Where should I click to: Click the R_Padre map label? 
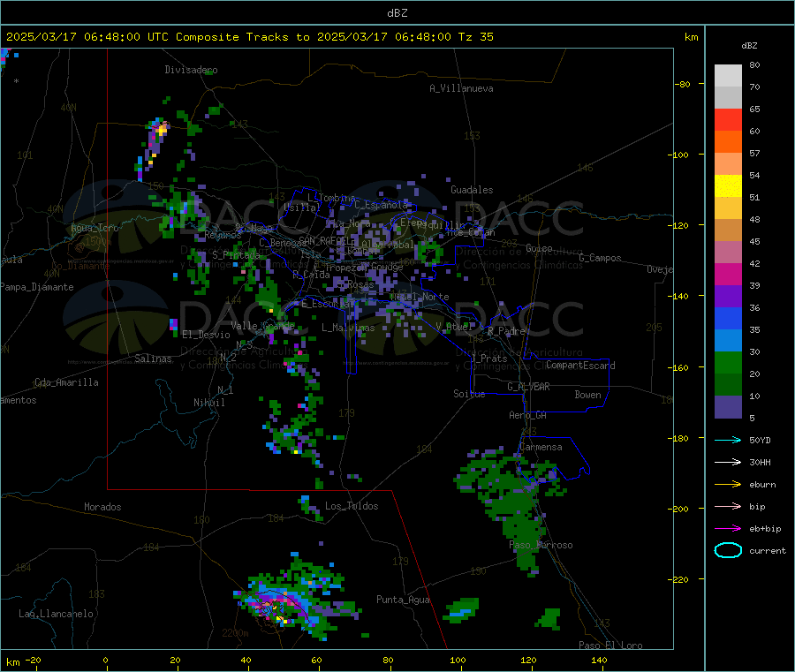tap(506, 331)
